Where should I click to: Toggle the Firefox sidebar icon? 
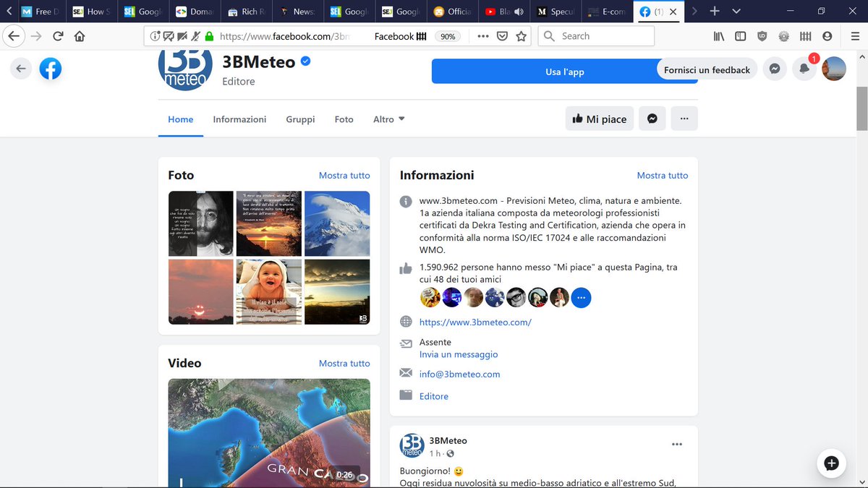click(740, 36)
